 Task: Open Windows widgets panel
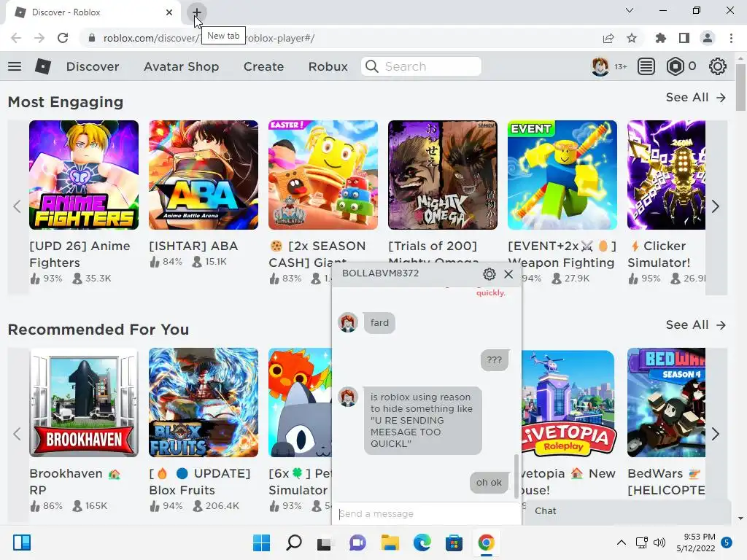[22, 542]
